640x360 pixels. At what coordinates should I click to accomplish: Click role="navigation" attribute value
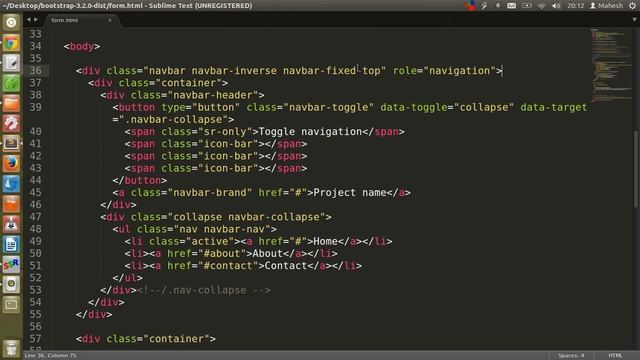[459, 71]
